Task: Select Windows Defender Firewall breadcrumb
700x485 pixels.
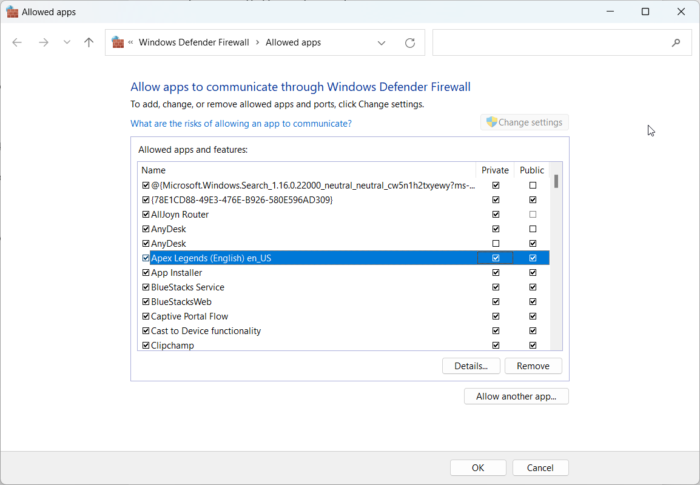Action: point(194,43)
